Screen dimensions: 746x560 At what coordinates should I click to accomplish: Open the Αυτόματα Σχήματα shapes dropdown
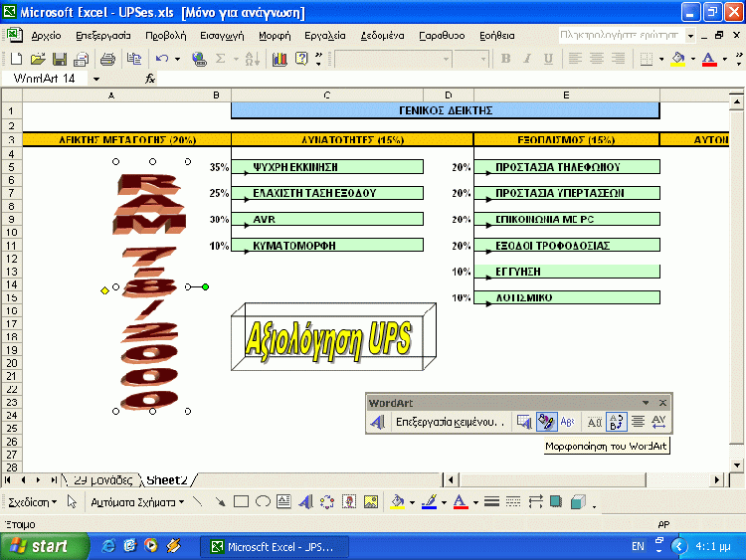pos(137,502)
